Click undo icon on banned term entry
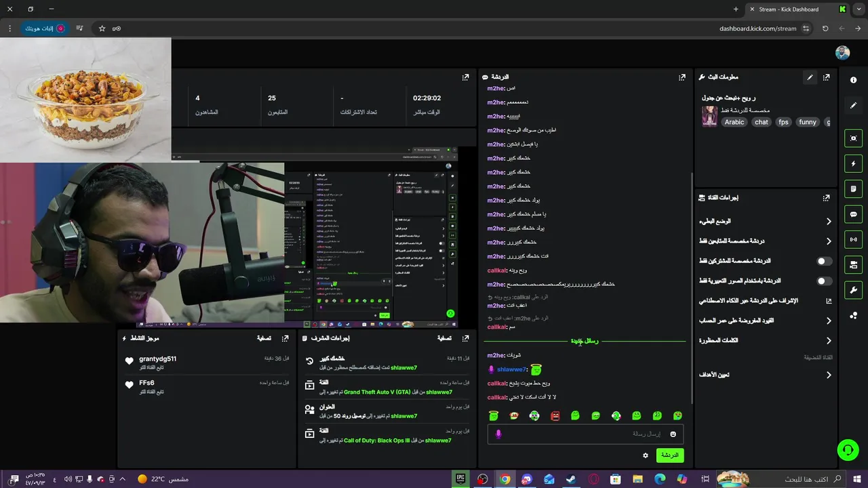Viewport: 868px width, 488px height. click(310, 361)
